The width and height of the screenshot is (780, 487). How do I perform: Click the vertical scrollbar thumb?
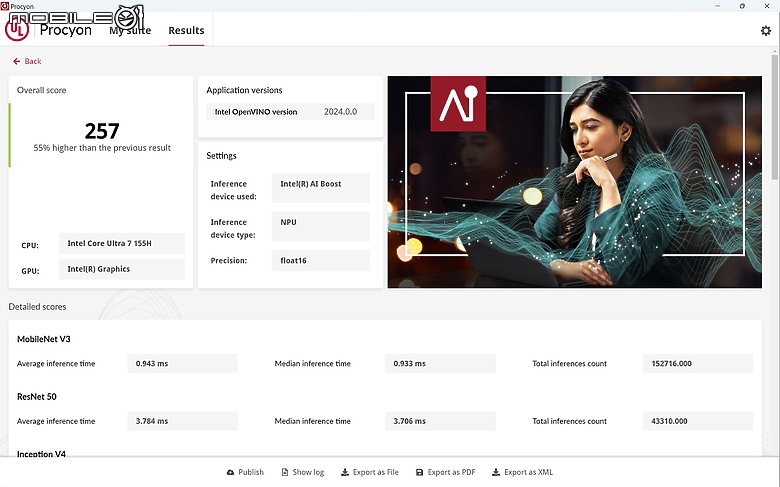pyautogui.click(x=775, y=116)
